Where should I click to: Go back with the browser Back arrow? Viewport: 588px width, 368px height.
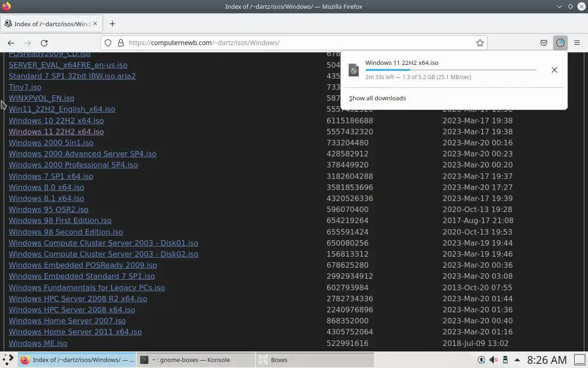tap(11, 43)
